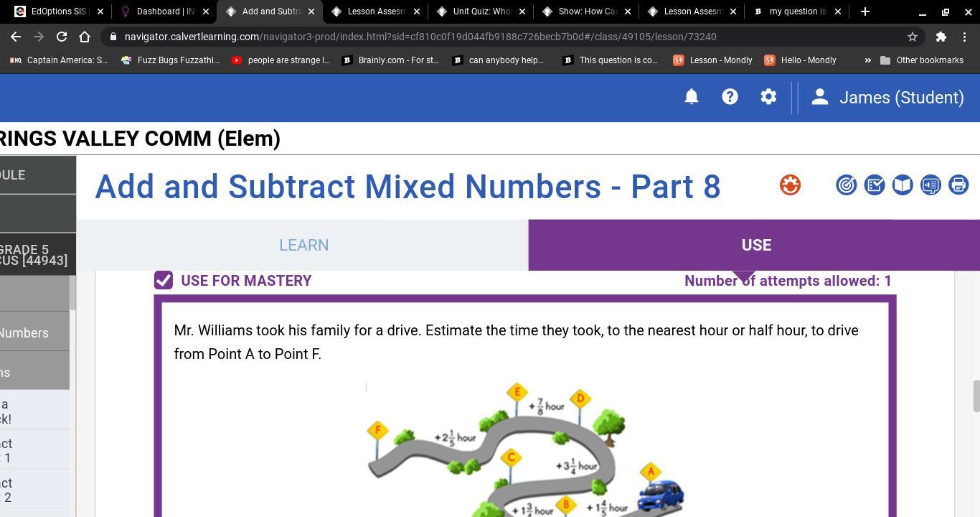Screen dimensions: 980x517
Task: Open the lesson objectives target icon
Action: (847, 185)
